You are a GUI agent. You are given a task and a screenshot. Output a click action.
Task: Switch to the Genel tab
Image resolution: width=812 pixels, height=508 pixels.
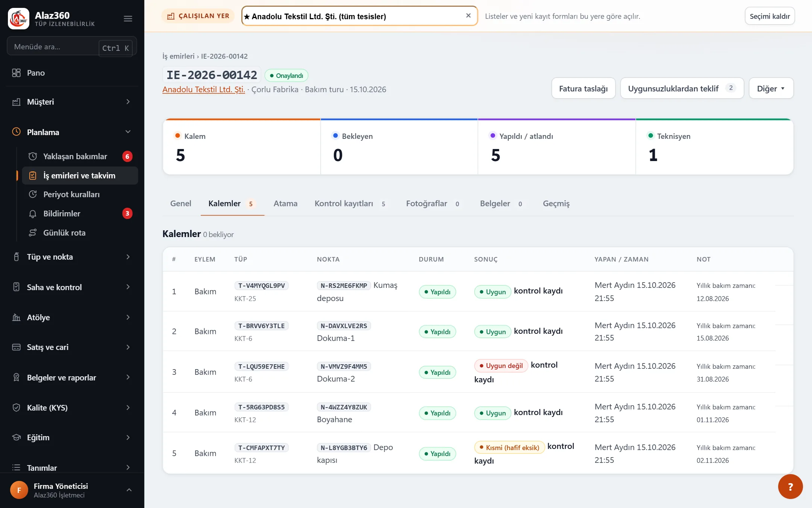181,204
